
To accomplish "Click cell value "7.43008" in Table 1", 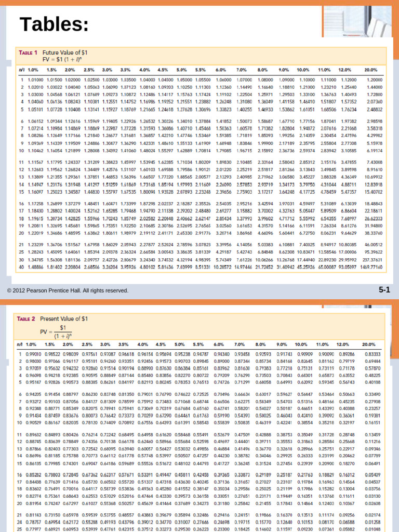I will pyautogui.click(x=375, y=163).
